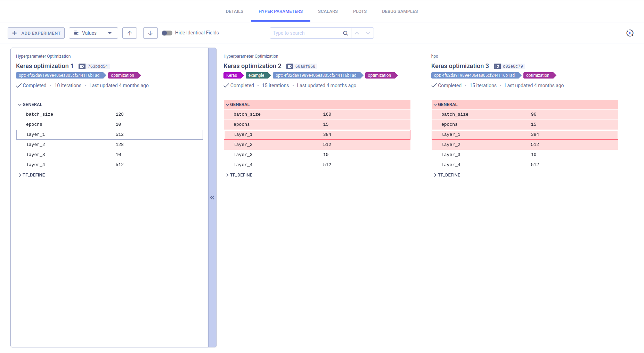The image size is (644, 353).
Task: Click the search magnifier icon
Action: (345, 33)
